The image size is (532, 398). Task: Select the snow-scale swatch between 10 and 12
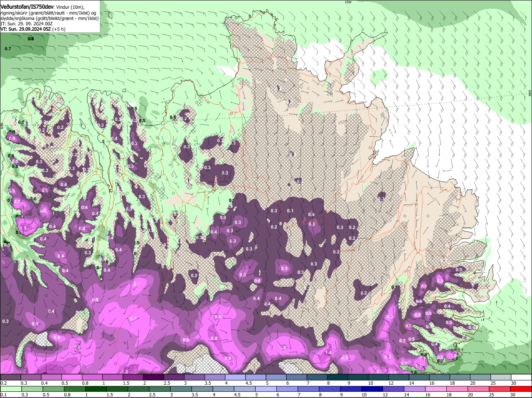coord(378,377)
